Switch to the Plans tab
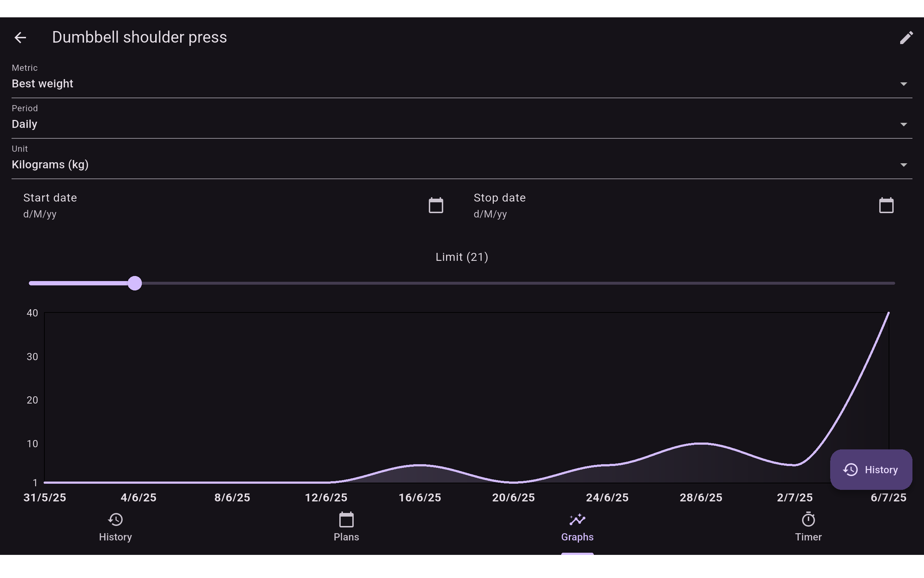The image size is (924, 578). [346, 527]
